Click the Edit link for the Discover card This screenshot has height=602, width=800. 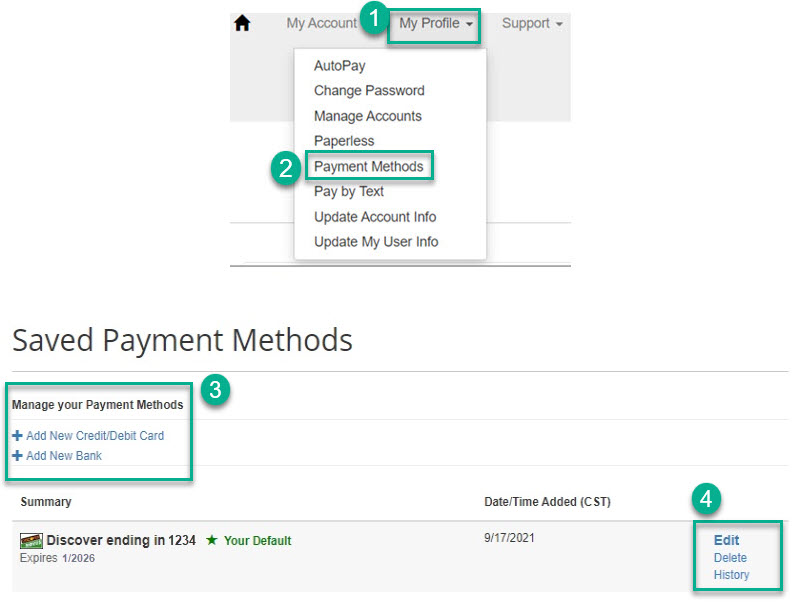tap(725, 539)
